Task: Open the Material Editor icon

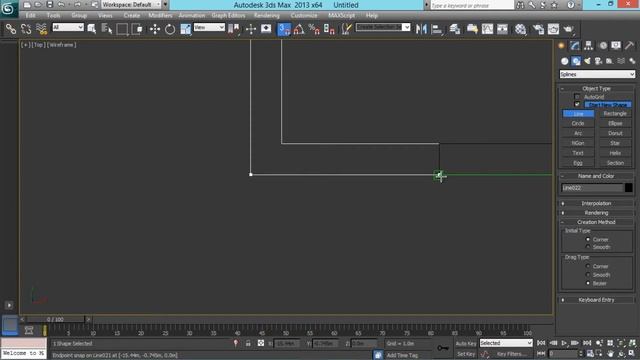Action: pos(520,29)
